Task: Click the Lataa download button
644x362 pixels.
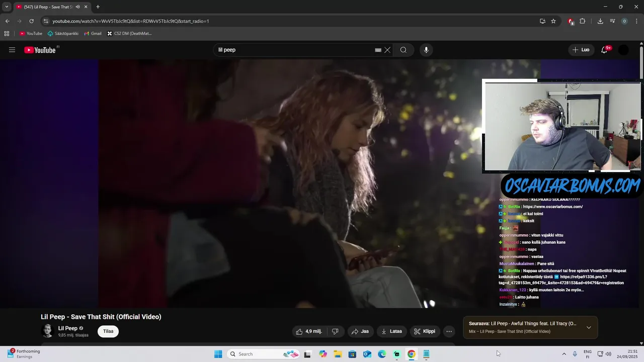Action: [x=391, y=331]
